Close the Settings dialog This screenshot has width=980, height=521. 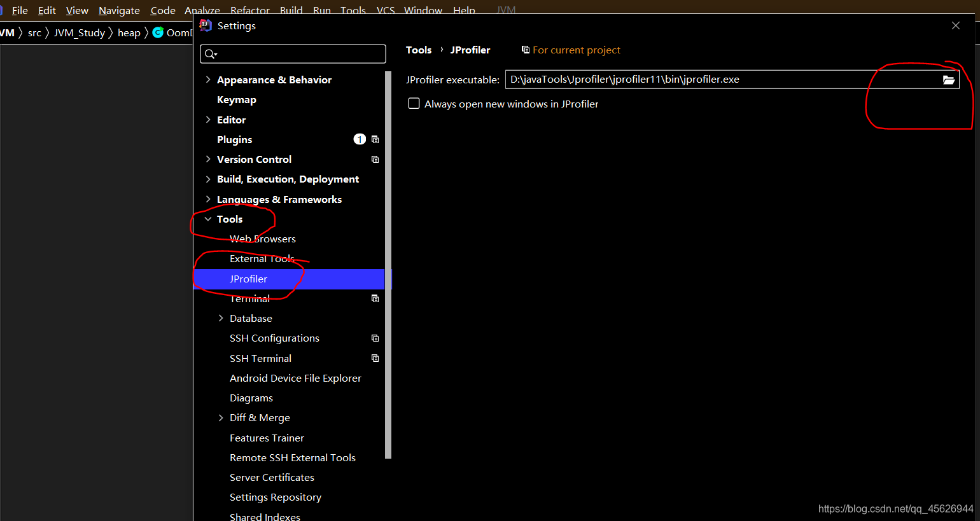955,25
